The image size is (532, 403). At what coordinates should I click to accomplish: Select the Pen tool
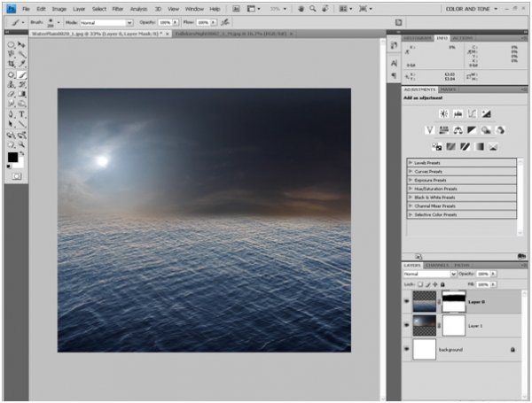11,114
